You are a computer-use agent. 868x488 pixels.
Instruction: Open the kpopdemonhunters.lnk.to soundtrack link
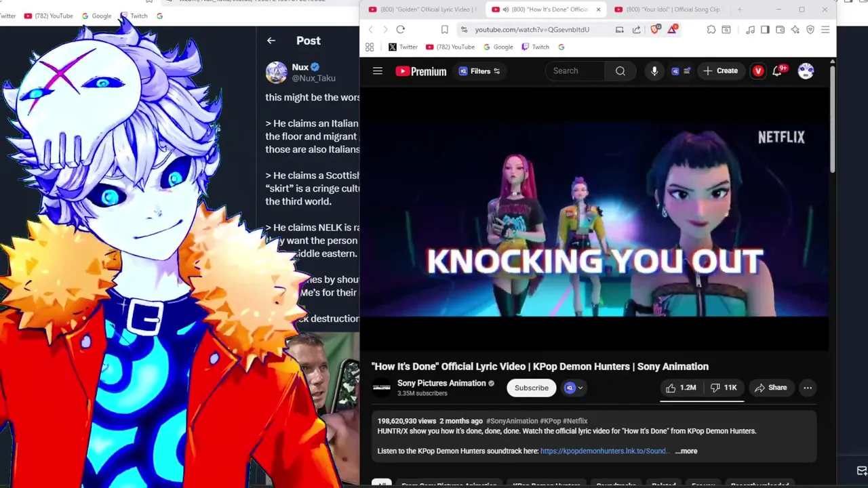(604, 451)
